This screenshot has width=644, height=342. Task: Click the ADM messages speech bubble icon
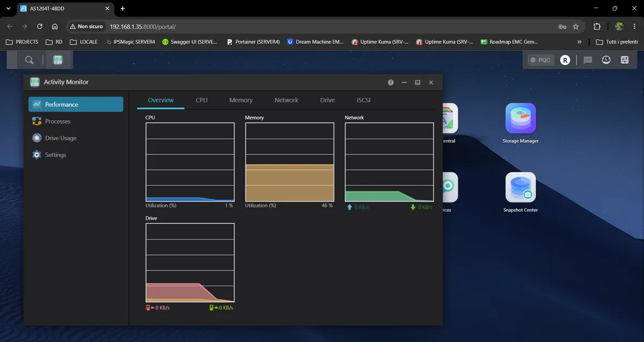588,60
